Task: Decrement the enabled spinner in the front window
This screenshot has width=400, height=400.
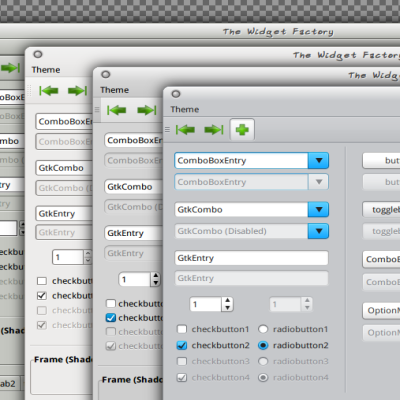Action: tap(227, 308)
